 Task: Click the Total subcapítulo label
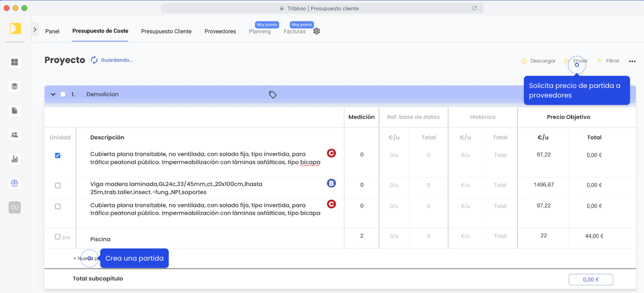click(x=98, y=279)
